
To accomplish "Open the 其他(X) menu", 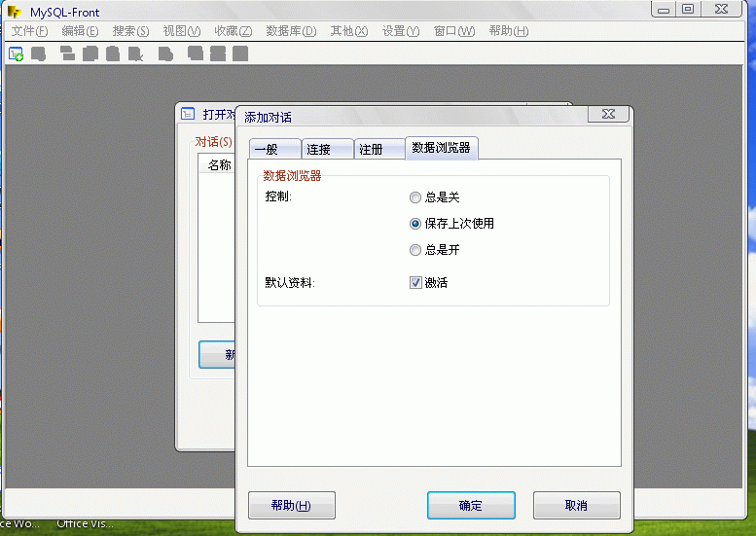I will pyautogui.click(x=349, y=31).
